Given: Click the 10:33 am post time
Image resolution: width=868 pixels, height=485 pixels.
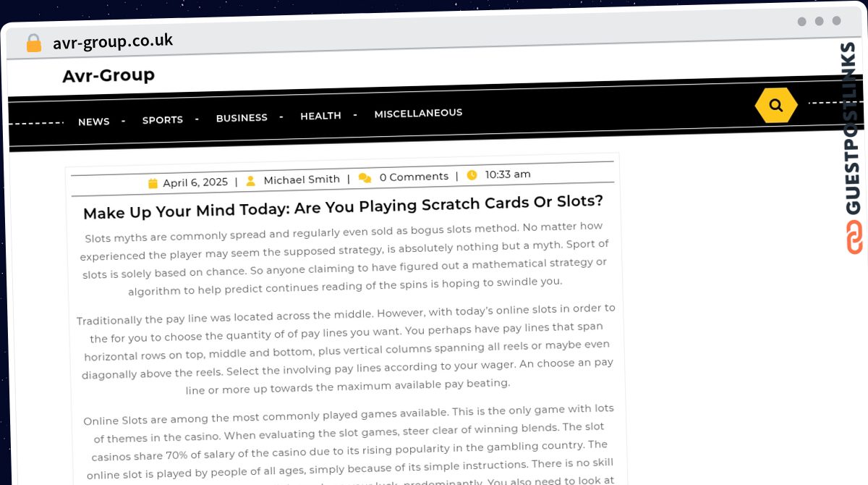Looking at the screenshot, I should [x=508, y=174].
